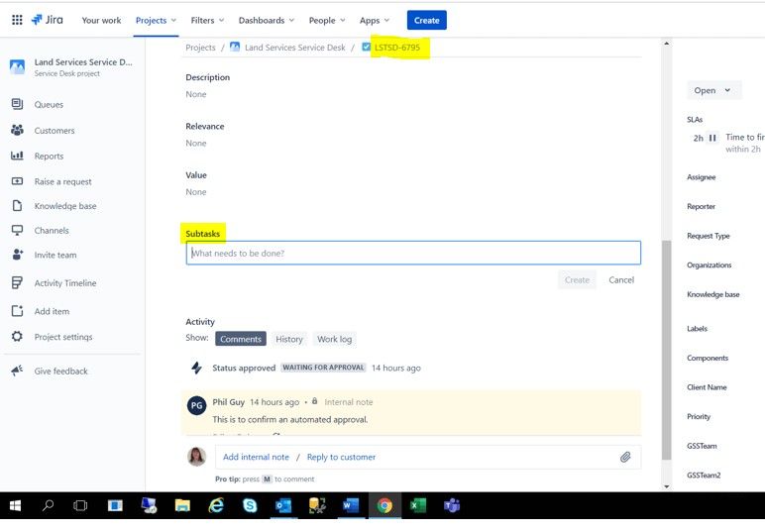Viewport: 765px width, 532px height.
Task: Click the blue Create button
Action: [427, 20]
